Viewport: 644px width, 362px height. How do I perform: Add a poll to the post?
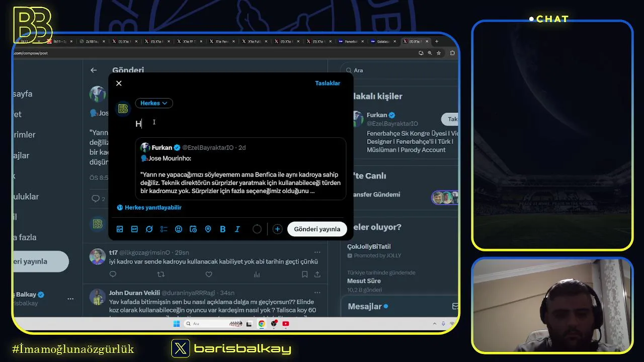164,229
